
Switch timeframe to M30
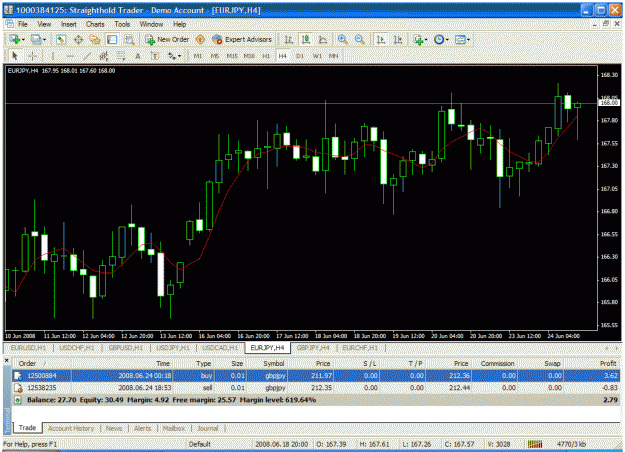(x=249, y=56)
